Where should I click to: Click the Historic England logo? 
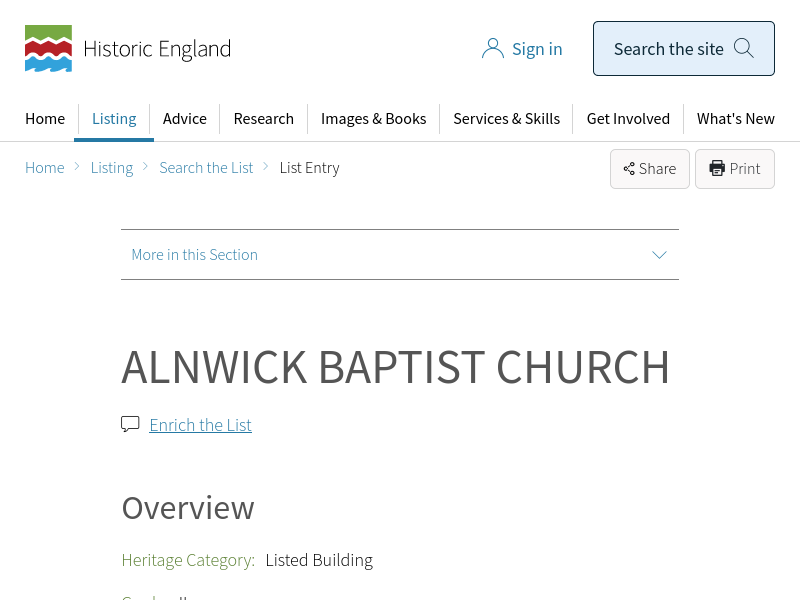[127, 49]
